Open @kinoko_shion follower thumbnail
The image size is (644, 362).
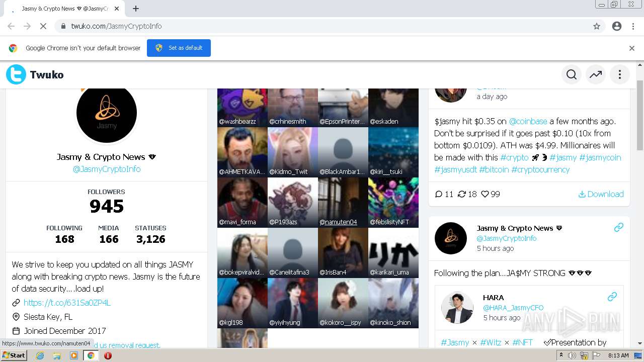pyautogui.click(x=393, y=303)
